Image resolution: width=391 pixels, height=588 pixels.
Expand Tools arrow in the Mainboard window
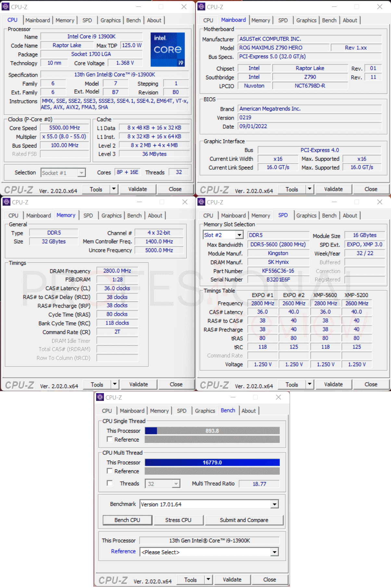(309, 189)
